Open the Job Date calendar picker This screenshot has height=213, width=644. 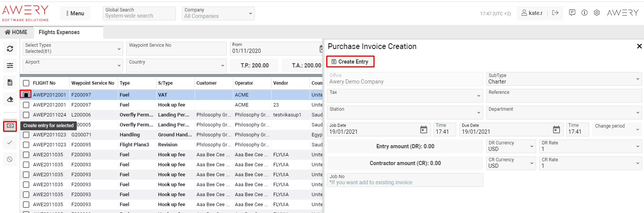[423, 130]
